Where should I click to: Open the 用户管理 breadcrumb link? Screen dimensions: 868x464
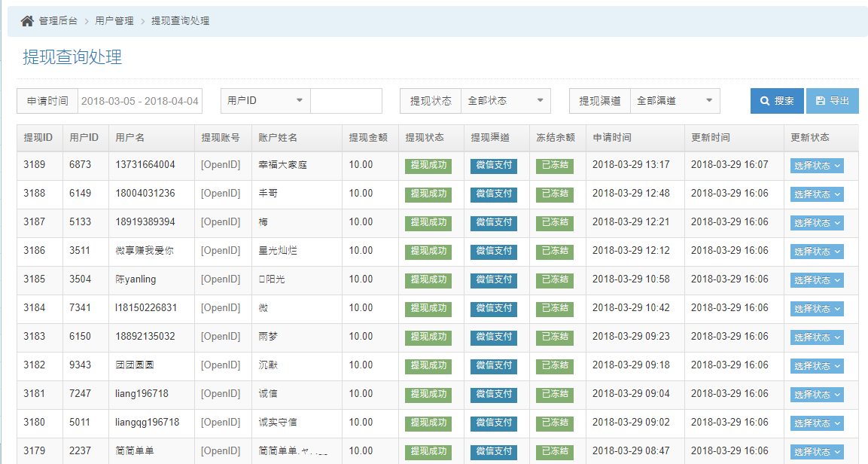coord(114,21)
